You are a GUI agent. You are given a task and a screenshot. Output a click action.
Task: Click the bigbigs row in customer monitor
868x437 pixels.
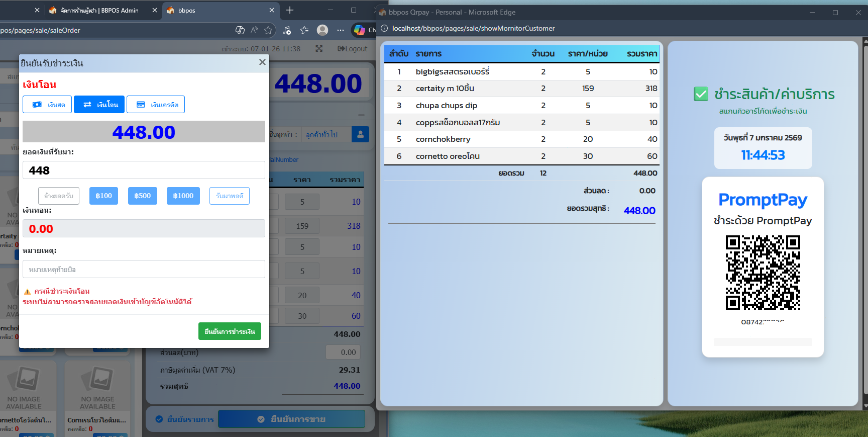click(x=521, y=71)
